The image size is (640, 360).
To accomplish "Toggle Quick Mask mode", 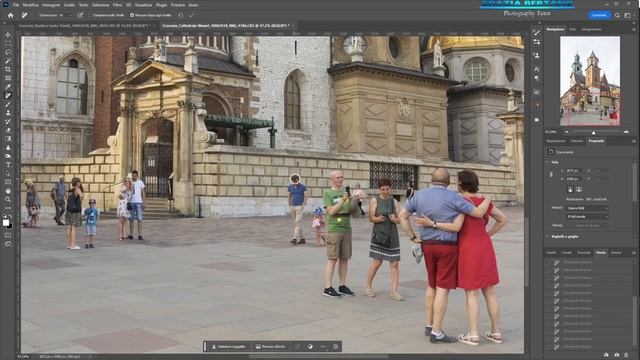I will pyautogui.click(x=8, y=235).
